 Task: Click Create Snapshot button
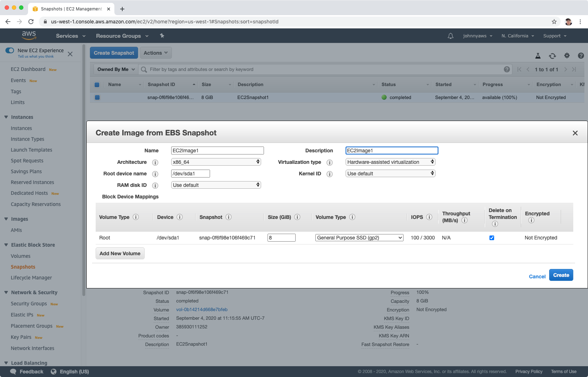coord(114,53)
